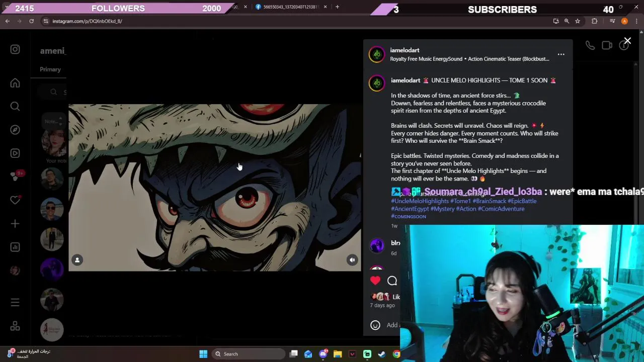
Task: Open hashtag #comingsoon
Action: click(x=409, y=216)
